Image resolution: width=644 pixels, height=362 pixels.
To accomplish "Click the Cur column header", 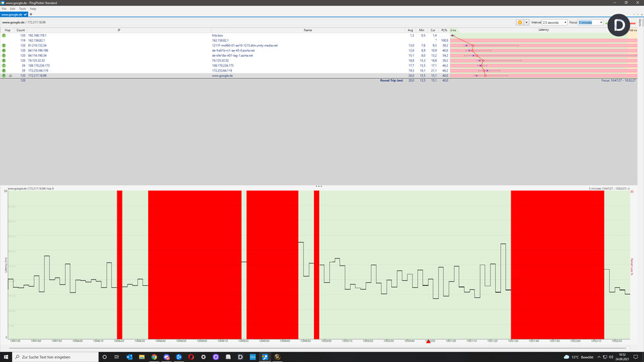I will point(433,30).
